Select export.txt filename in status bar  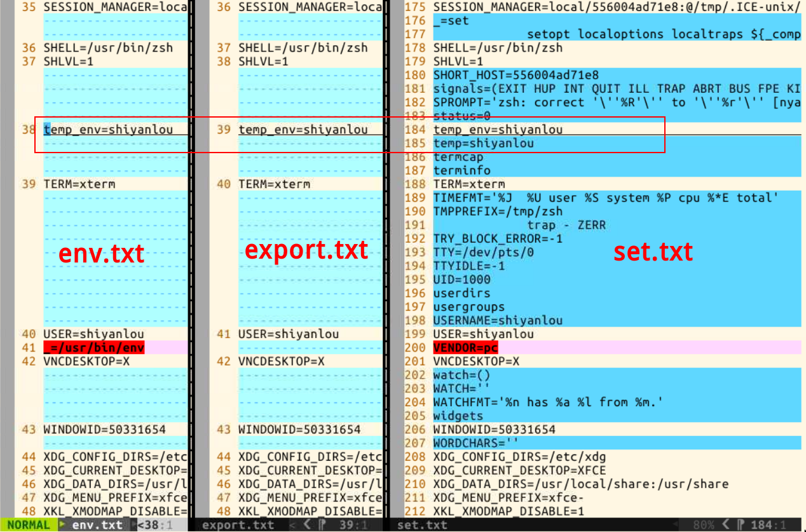pos(238,525)
